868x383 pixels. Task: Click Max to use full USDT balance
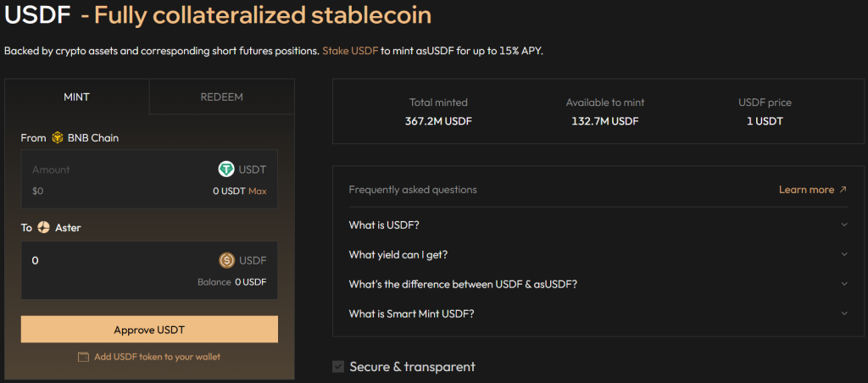click(258, 191)
